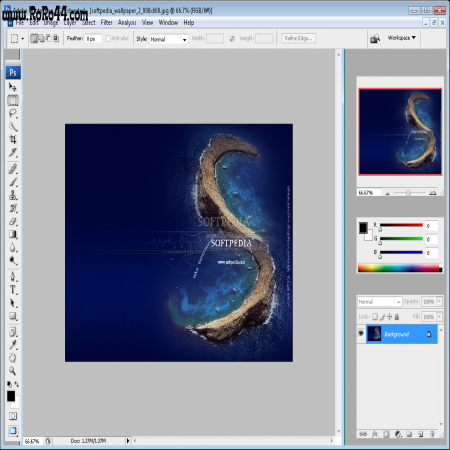Image resolution: width=450 pixels, height=450 pixels.
Task: Select the Gradient tool
Action: tap(13, 234)
